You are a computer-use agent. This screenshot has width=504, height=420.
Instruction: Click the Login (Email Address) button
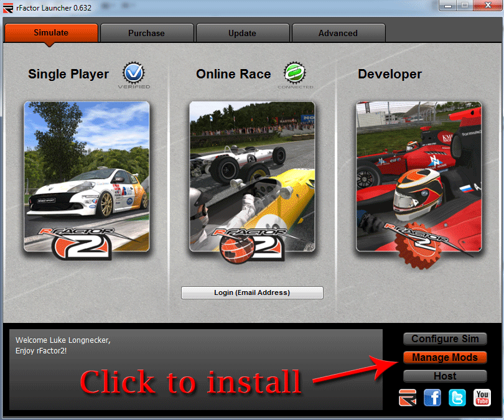click(x=252, y=292)
